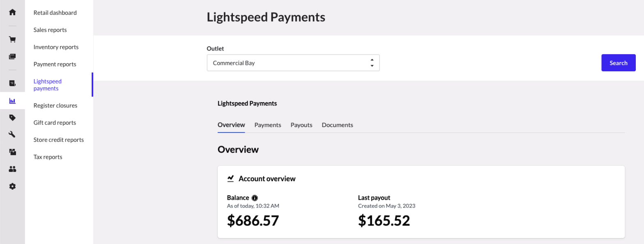
Task: Click the Setup wrench icon
Action: pos(12,134)
